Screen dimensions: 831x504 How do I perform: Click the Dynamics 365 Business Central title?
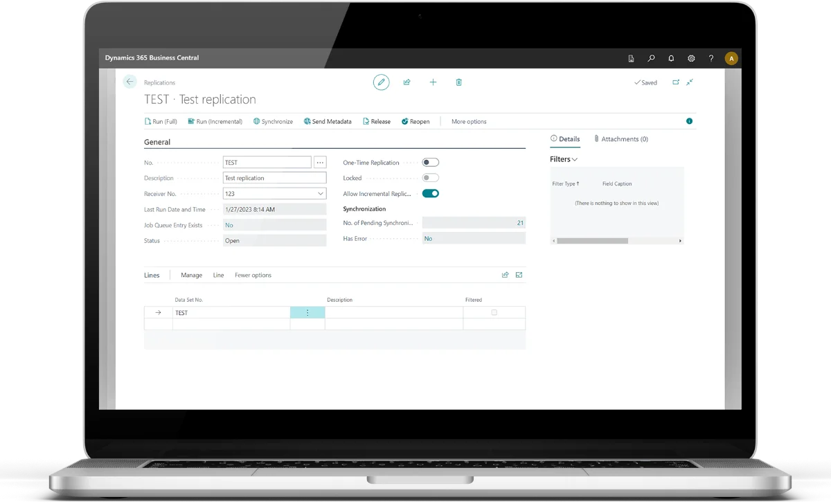152,58
